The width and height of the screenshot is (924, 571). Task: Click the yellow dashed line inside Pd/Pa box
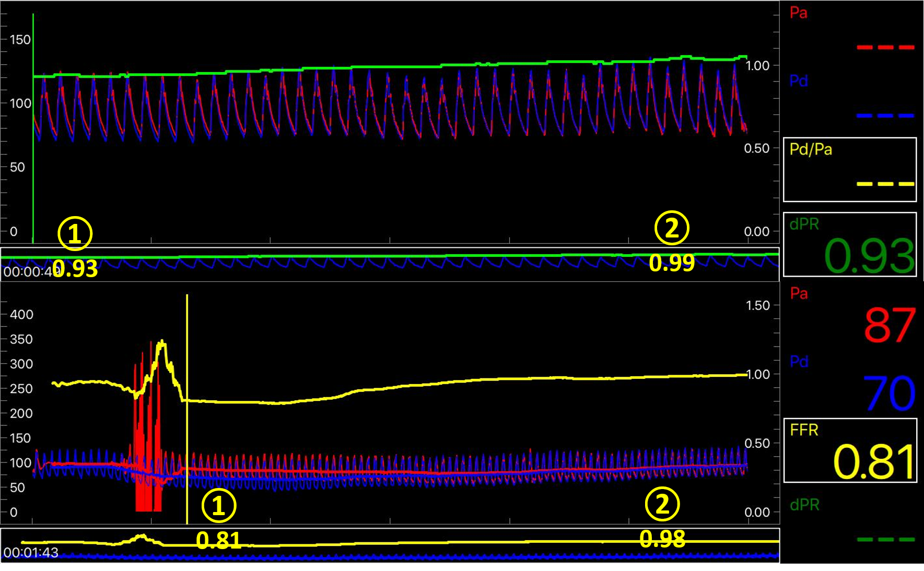click(x=885, y=184)
